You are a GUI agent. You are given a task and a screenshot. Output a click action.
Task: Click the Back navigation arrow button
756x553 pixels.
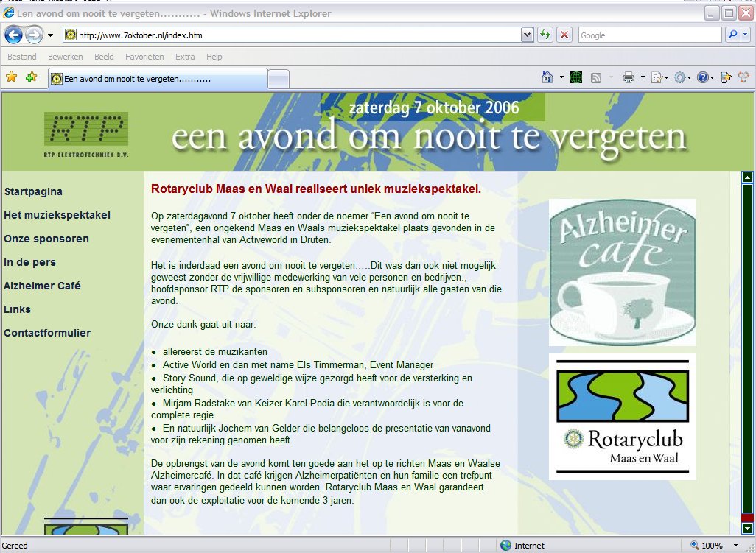pyautogui.click(x=13, y=35)
